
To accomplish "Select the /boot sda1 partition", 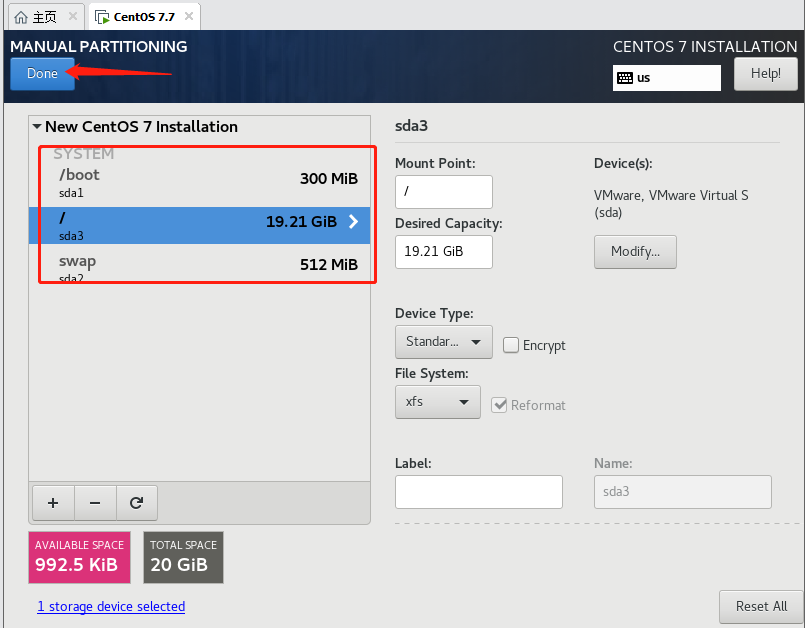I will pyautogui.click(x=200, y=182).
